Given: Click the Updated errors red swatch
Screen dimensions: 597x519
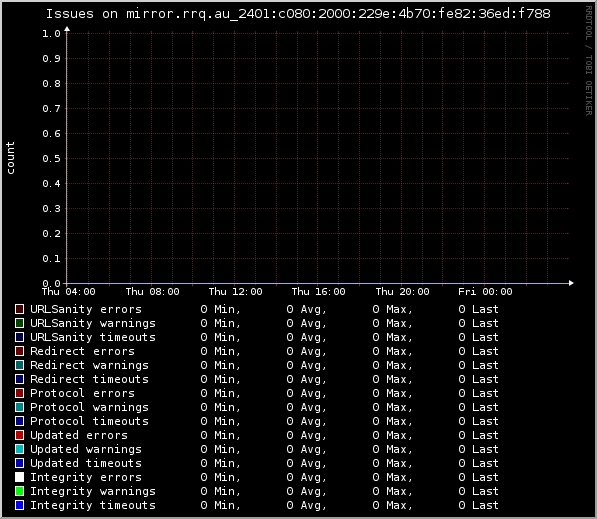Looking at the screenshot, I should point(19,435).
